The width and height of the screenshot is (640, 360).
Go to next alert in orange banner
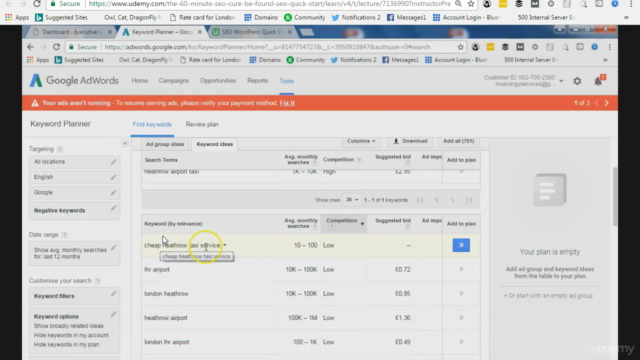tap(607, 103)
